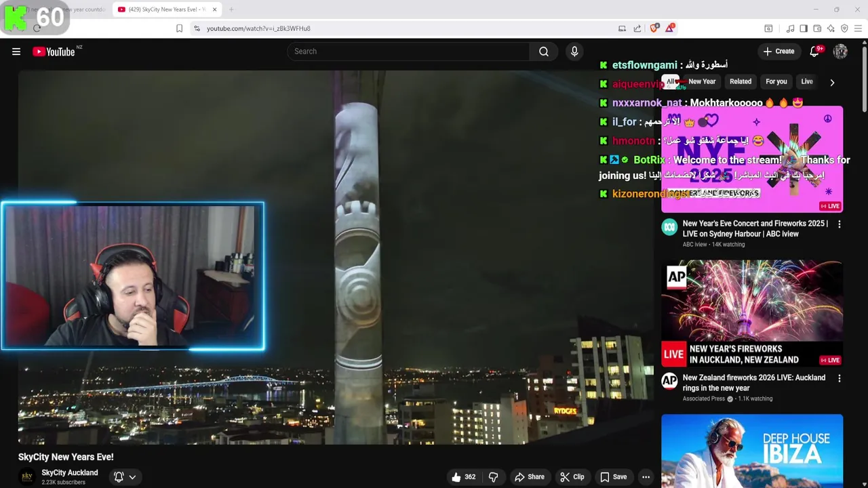Click the 2.23K subscribers text

point(63,483)
